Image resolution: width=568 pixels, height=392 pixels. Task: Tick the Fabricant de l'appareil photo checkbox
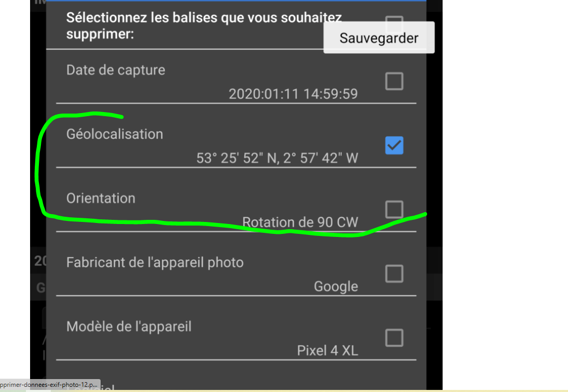[394, 274]
